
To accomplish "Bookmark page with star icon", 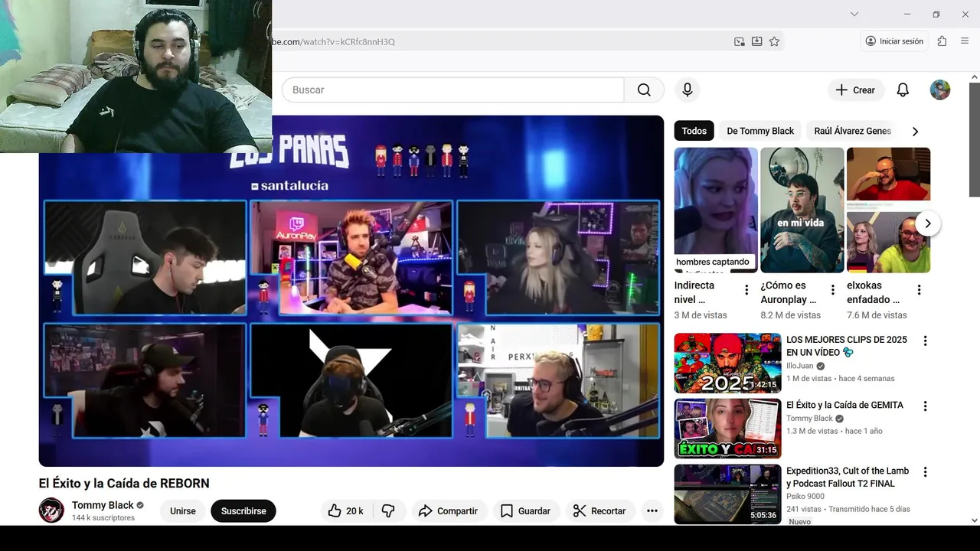I will tap(774, 41).
